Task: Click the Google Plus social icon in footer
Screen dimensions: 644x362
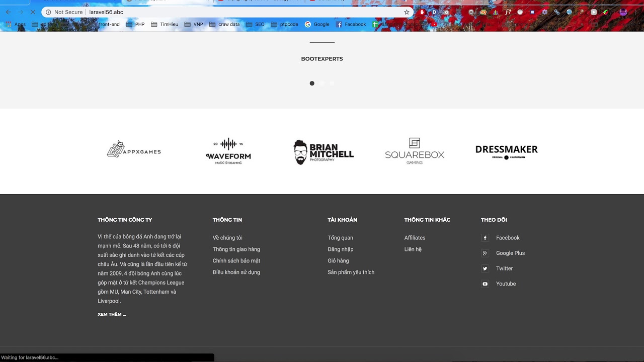Action: (485, 253)
